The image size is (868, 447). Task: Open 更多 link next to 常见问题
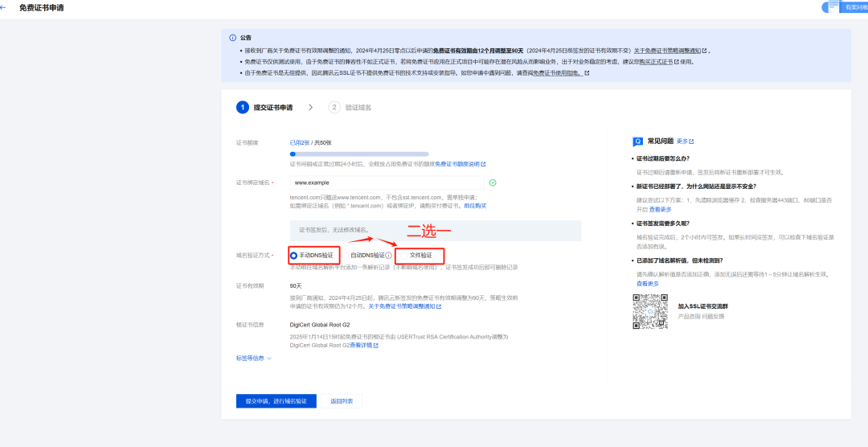685,141
